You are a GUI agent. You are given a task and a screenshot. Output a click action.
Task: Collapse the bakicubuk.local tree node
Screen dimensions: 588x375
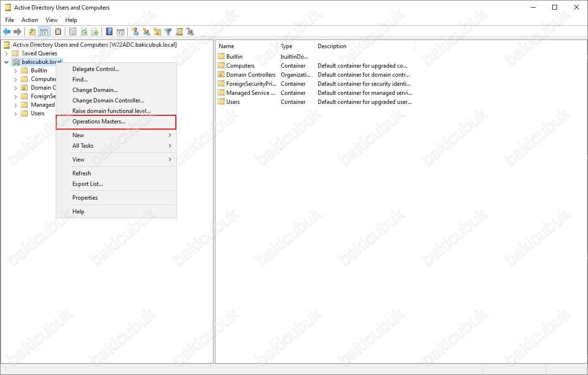point(7,62)
